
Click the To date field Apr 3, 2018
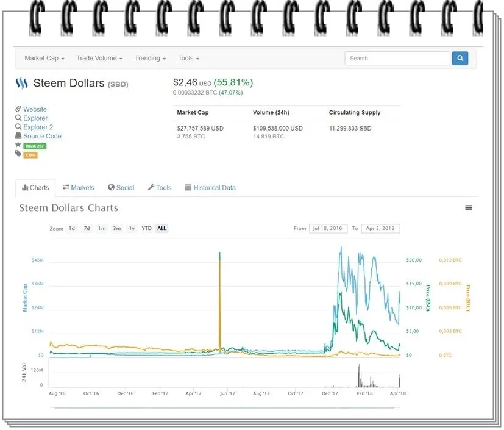pyautogui.click(x=380, y=228)
